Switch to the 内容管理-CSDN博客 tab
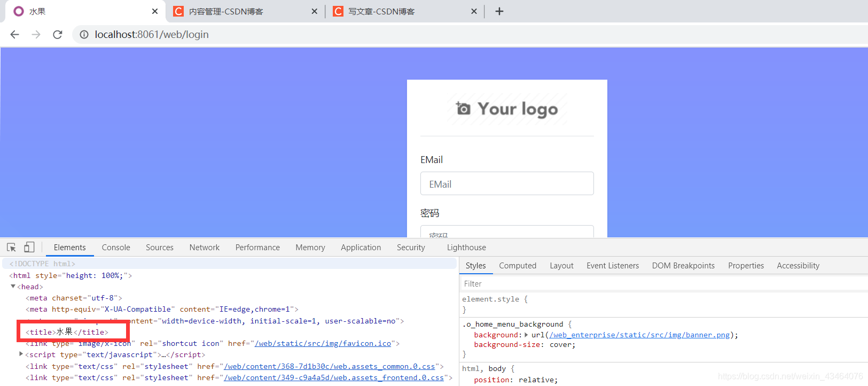The width and height of the screenshot is (868, 386). tap(245, 11)
